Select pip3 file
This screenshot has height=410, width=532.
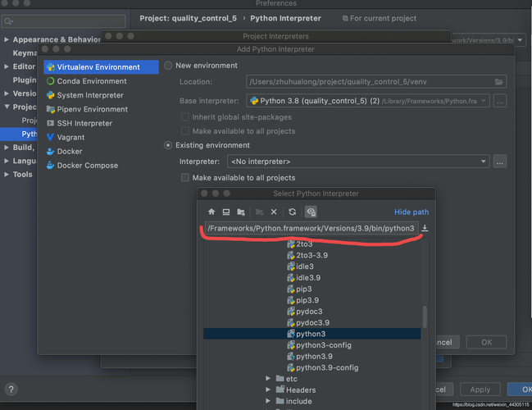(x=299, y=289)
